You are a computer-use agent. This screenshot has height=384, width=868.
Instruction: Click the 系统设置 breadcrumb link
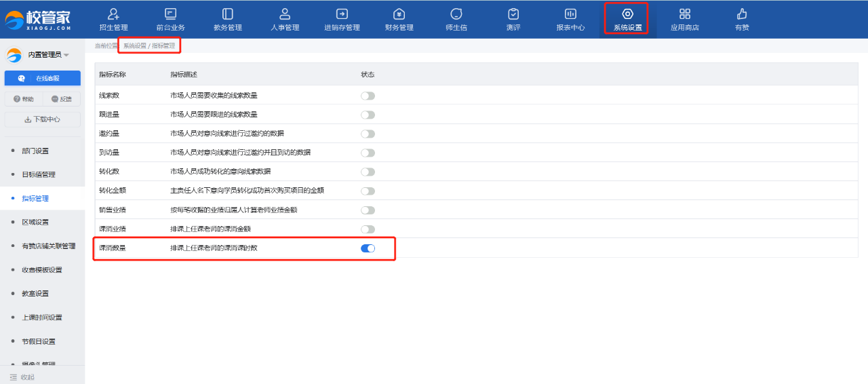pyautogui.click(x=134, y=45)
